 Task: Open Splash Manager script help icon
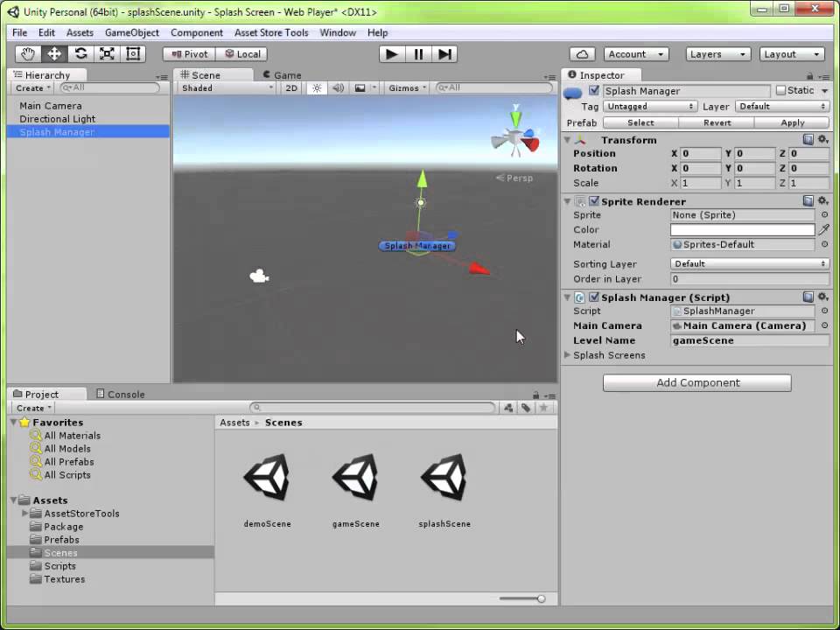(808, 297)
